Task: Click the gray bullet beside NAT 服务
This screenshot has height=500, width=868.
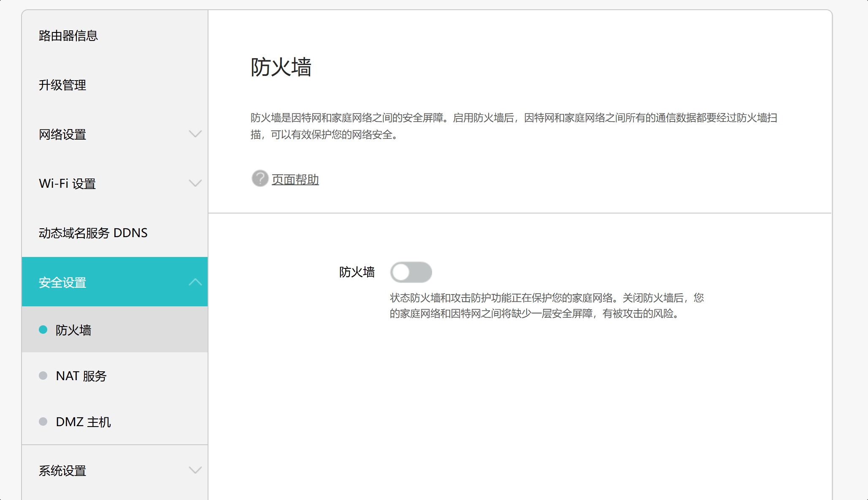Action: pos(43,376)
